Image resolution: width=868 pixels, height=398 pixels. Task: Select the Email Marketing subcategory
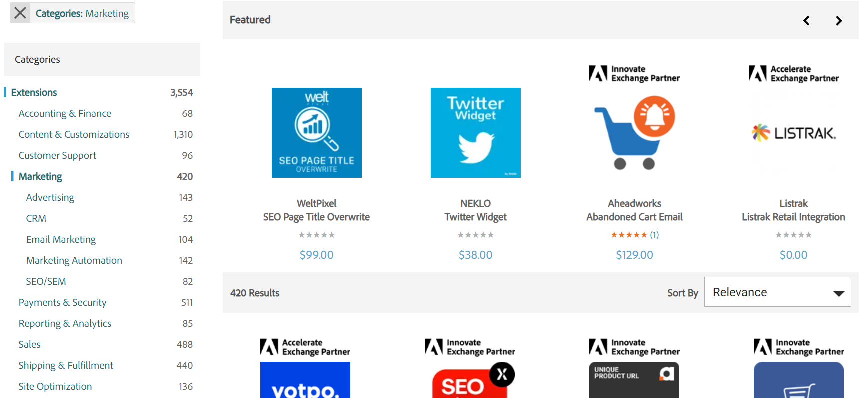[61, 239]
